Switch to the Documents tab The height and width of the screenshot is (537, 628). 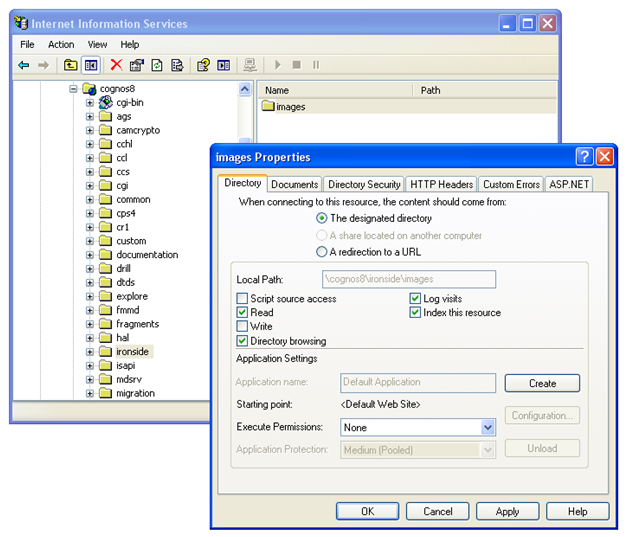click(294, 184)
